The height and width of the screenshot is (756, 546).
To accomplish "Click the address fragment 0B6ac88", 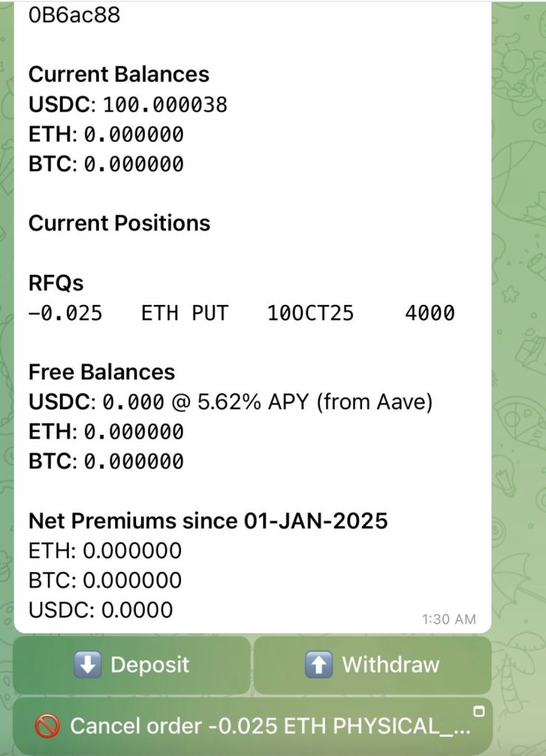I will [x=74, y=15].
